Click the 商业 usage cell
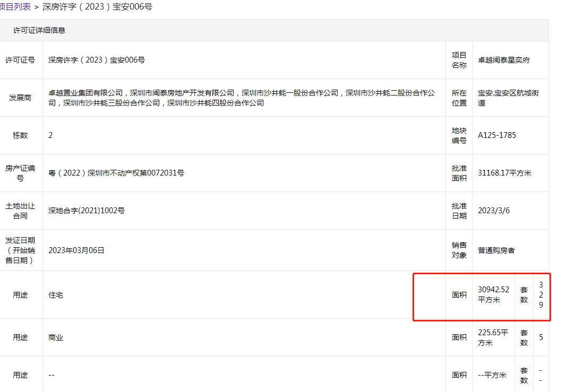575x392 pixels. pos(55,337)
